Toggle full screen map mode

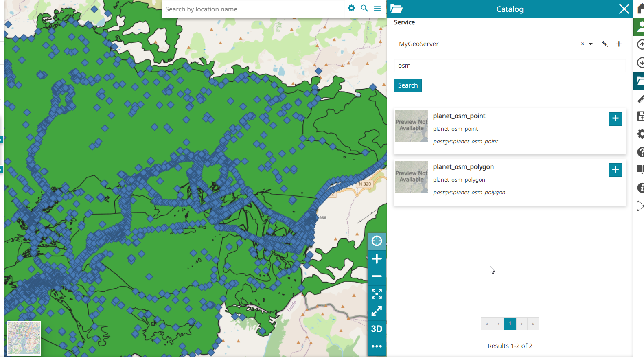[377, 311]
